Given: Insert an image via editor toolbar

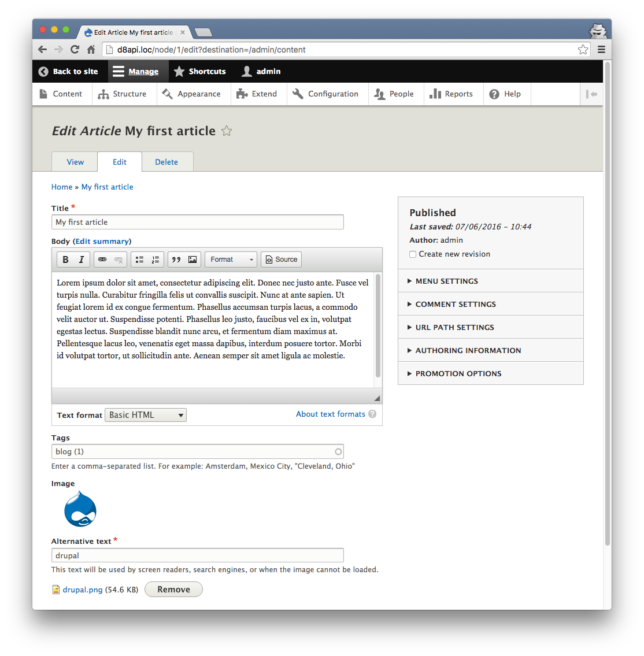Looking at the screenshot, I should coord(193,260).
